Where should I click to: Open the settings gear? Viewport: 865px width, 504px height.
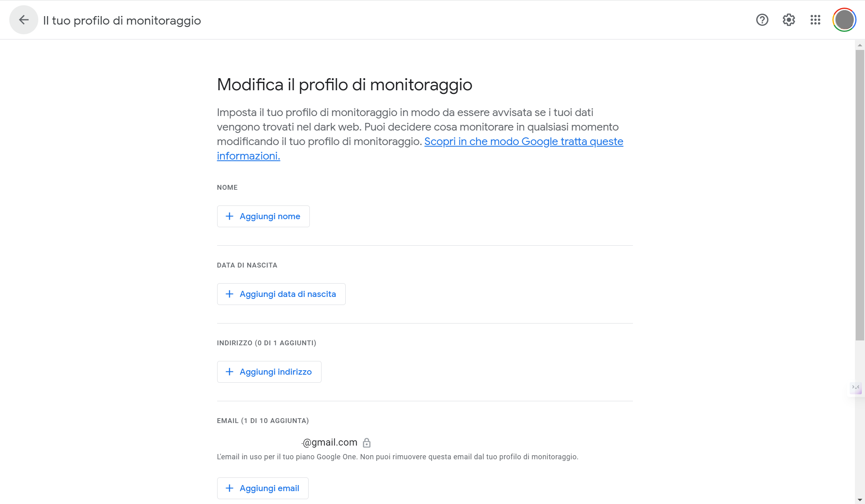click(788, 20)
